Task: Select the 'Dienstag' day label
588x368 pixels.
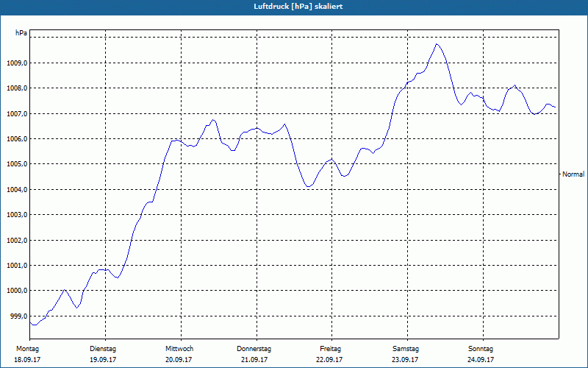Action: click(x=103, y=349)
